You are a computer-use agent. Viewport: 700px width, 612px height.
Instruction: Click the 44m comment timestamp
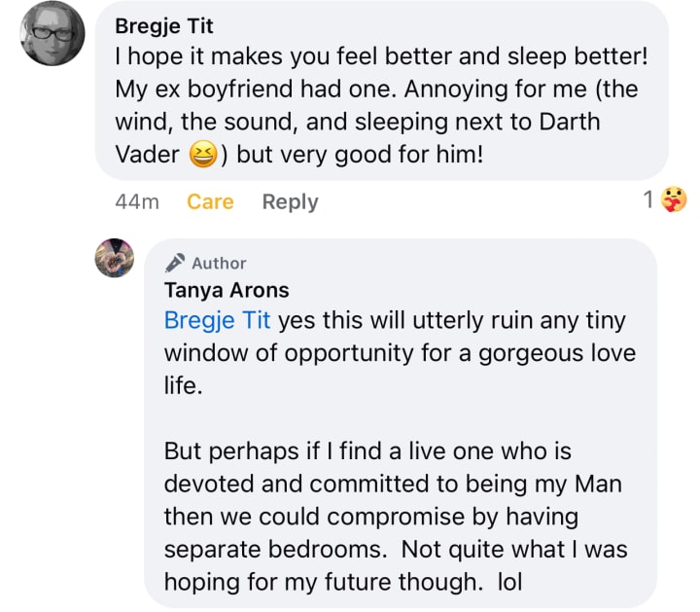click(137, 201)
